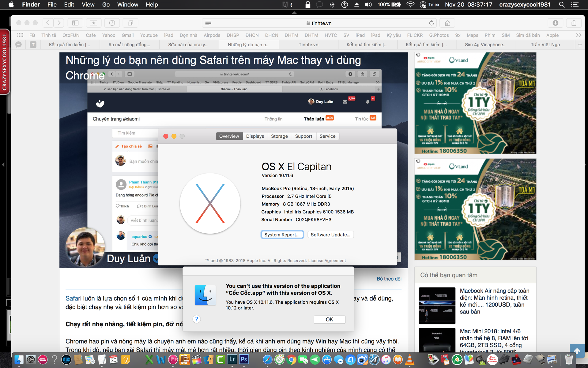Launch Google Chrome from the Dock
Image resolution: width=588 pixels, height=368 pixels.
point(291,359)
